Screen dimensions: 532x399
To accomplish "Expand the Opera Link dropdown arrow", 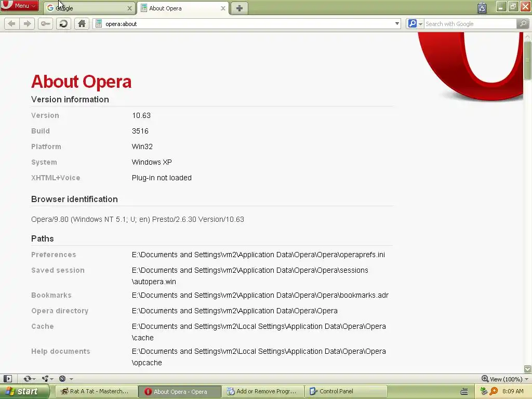I will click(34, 379).
